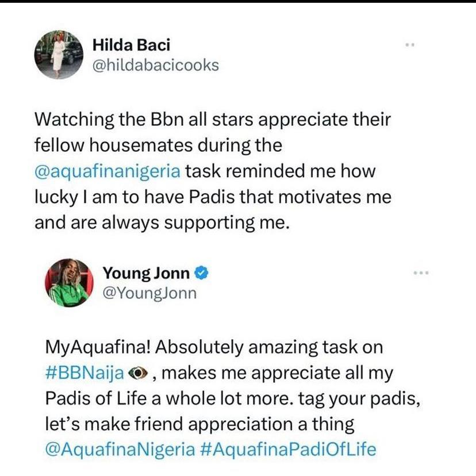Viewport: 476px width, 476px height.
Task: Click the 'MyAquafina!' word in Young Jonn's tweet
Action: [98, 347]
